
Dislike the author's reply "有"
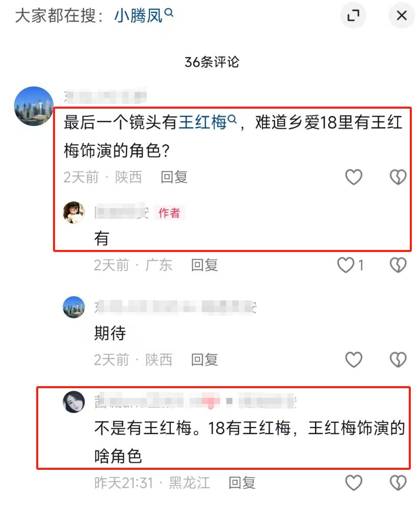398,265
